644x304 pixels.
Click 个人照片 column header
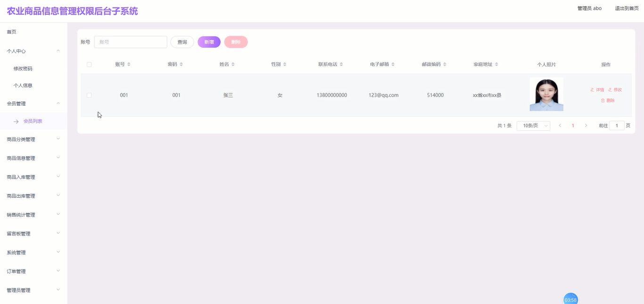point(546,65)
